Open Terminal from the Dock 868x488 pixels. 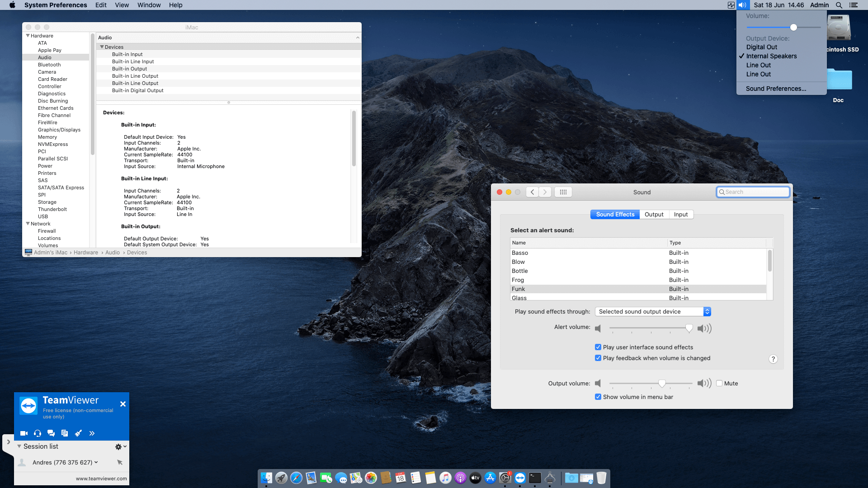point(535,478)
